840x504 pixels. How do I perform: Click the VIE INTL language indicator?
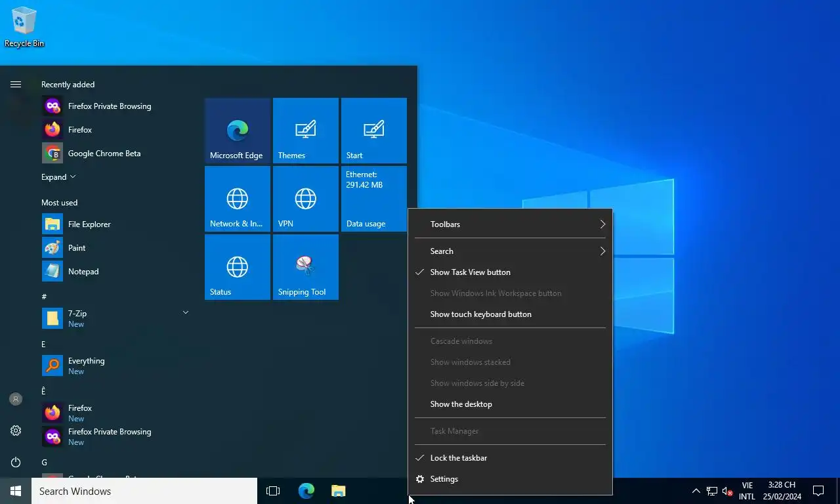(747, 491)
